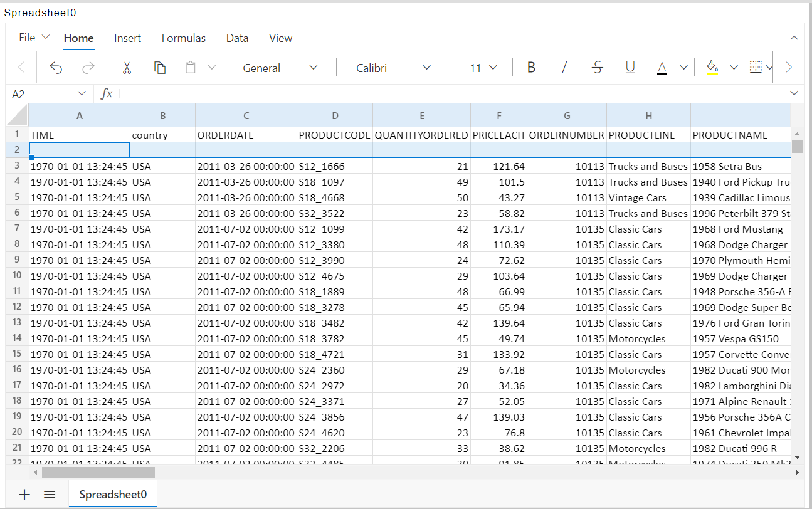This screenshot has width=812, height=509.
Task: Toggle bold formatting
Action: click(531, 68)
